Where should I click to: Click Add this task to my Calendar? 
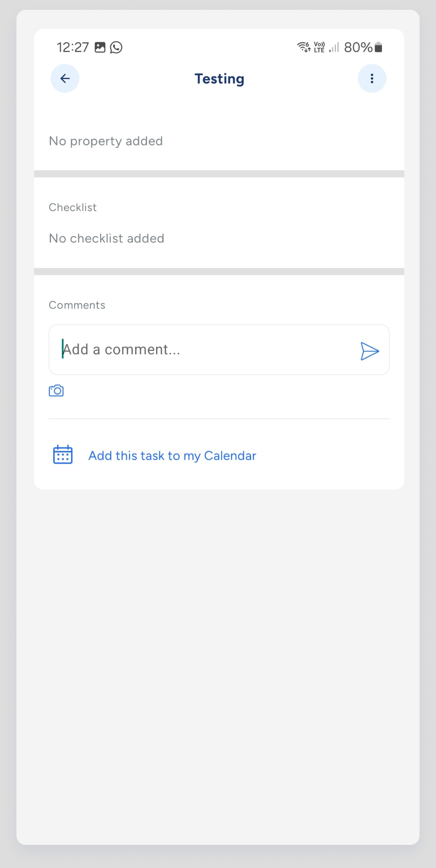pos(172,456)
